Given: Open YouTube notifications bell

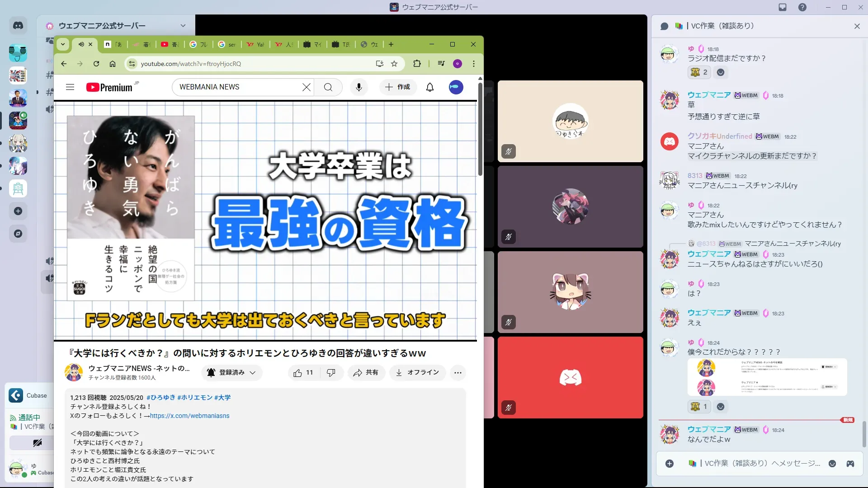Looking at the screenshot, I should coord(429,87).
